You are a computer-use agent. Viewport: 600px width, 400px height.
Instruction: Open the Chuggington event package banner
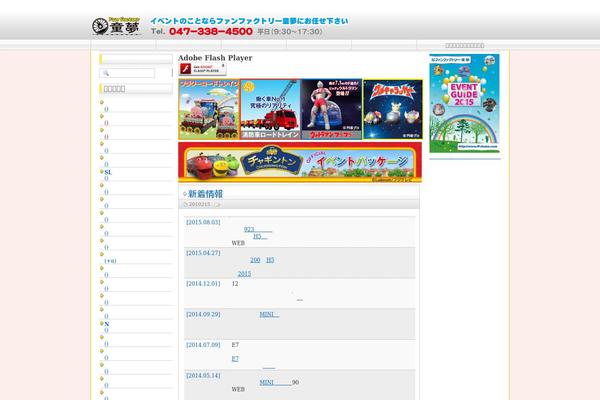point(300,162)
